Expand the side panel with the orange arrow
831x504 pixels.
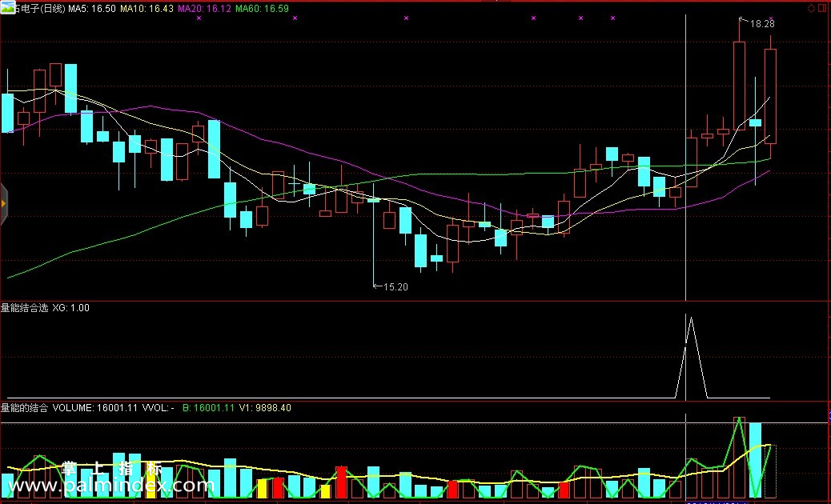[x=3, y=203]
